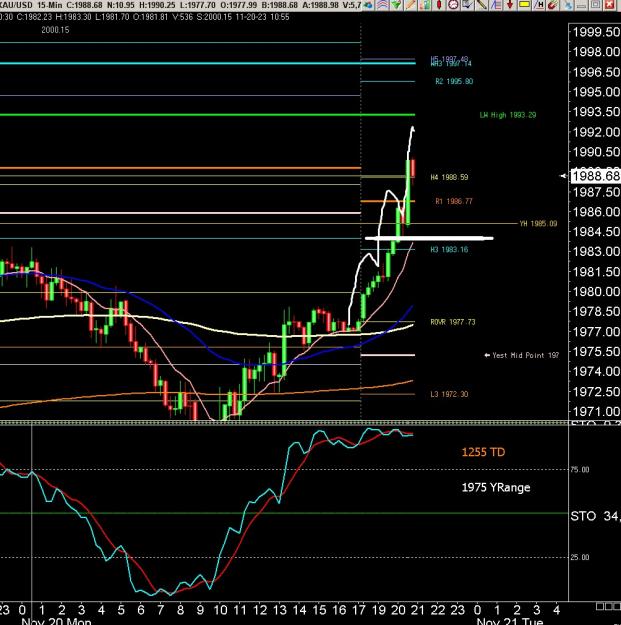Image resolution: width=621 pixels, height=625 pixels.
Task: Click the checklist toolbar icon
Action: [467, 5]
